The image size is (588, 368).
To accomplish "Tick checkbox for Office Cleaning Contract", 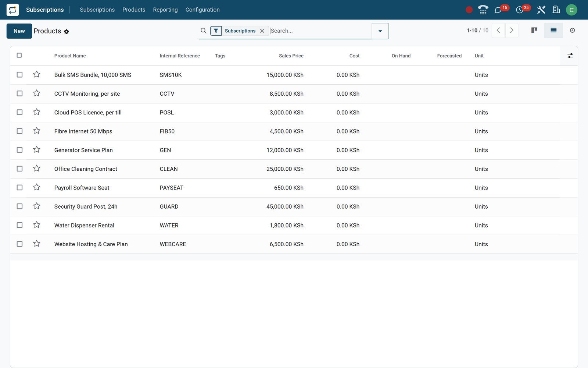I will coord(19,169).
